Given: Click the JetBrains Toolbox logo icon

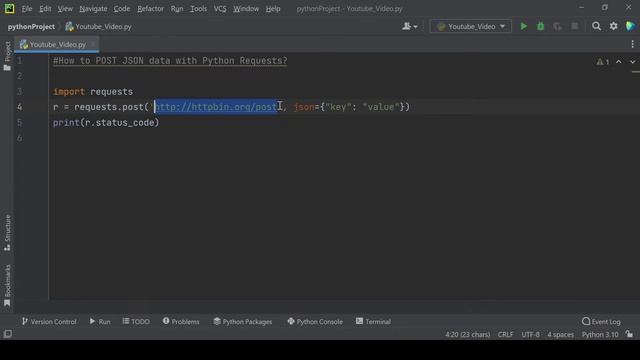Looking at the screenshot, I should (x=630, y=27).
